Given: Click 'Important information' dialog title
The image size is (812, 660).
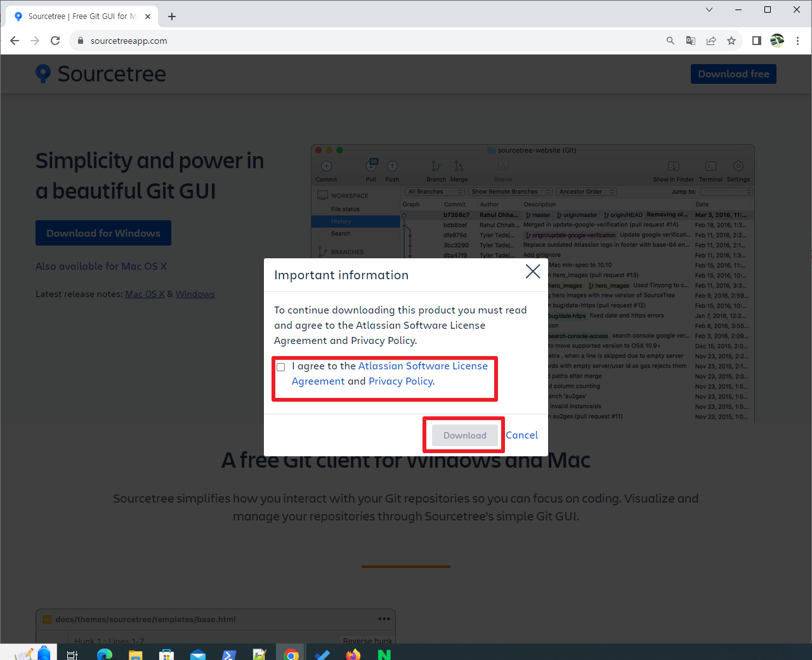Looking at the screenshot, I should (x=341, y=275).
